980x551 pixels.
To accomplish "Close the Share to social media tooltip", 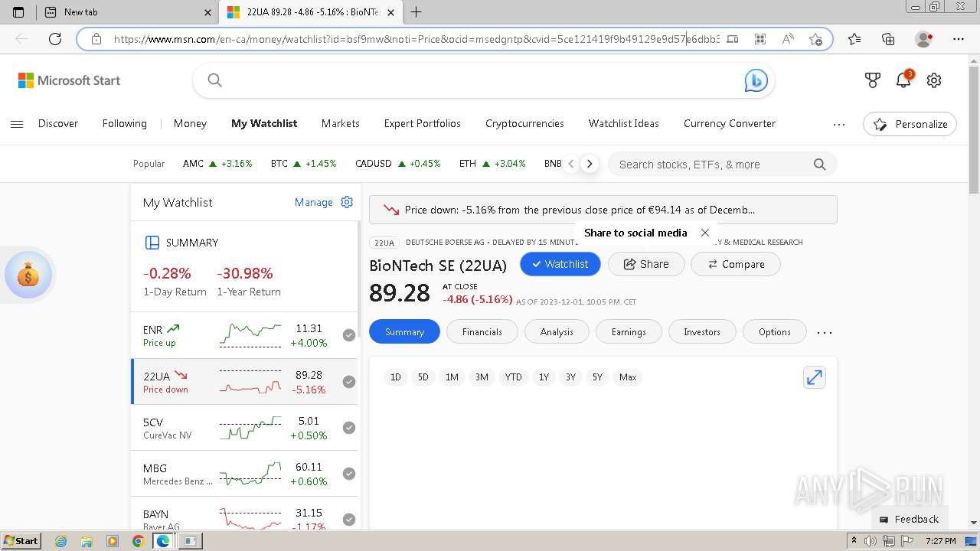I will point(705,233).
